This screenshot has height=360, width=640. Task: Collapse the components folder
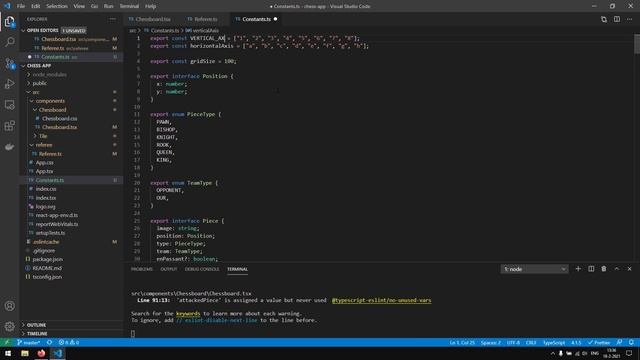pyautogui.click(x=50, y=101)
